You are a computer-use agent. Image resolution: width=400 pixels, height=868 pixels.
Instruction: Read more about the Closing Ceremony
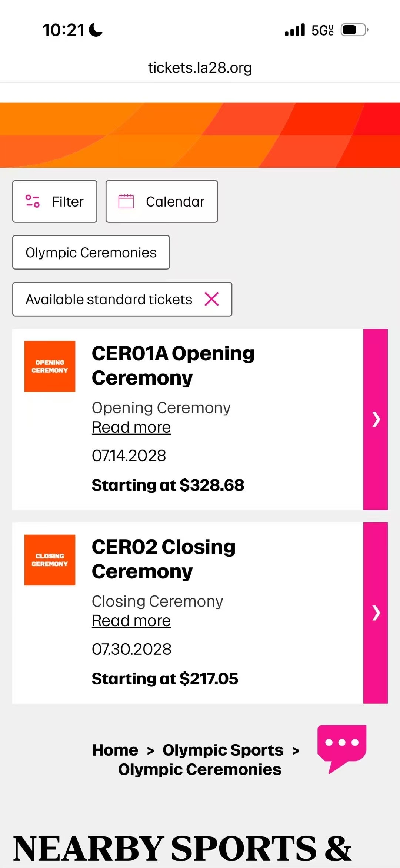coord(131,621)
